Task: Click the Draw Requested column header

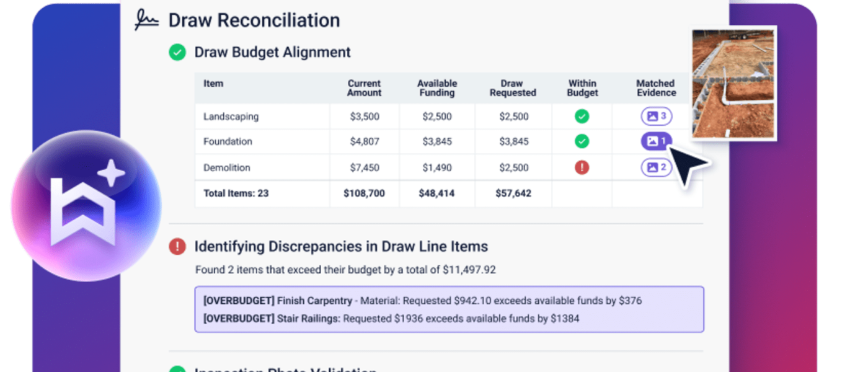Action: pos(513,88)
